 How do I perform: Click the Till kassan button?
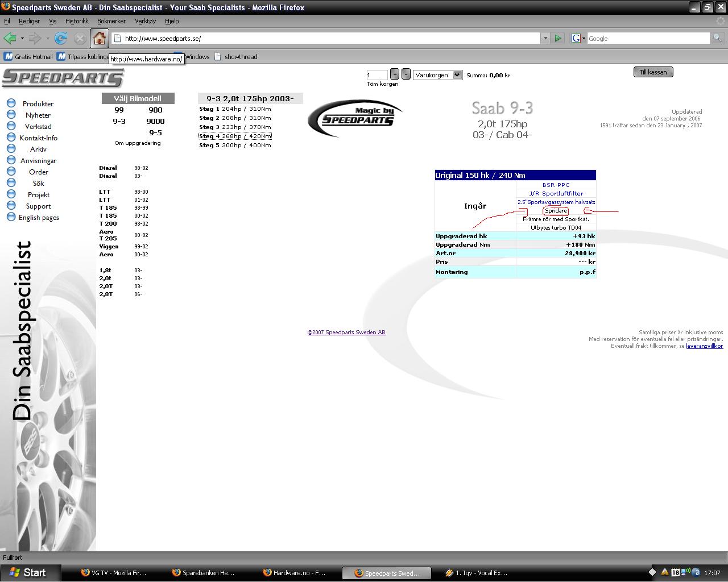tap(653, 72)
